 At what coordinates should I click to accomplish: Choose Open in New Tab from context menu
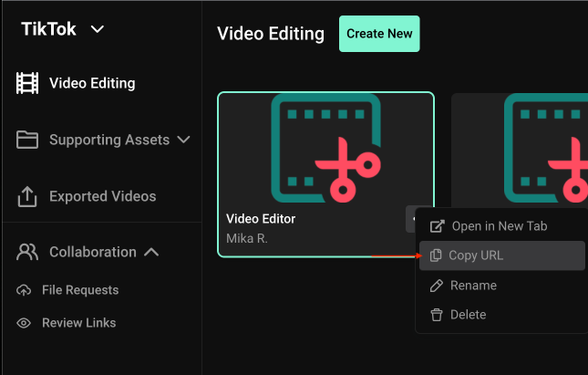pos(501,226)
